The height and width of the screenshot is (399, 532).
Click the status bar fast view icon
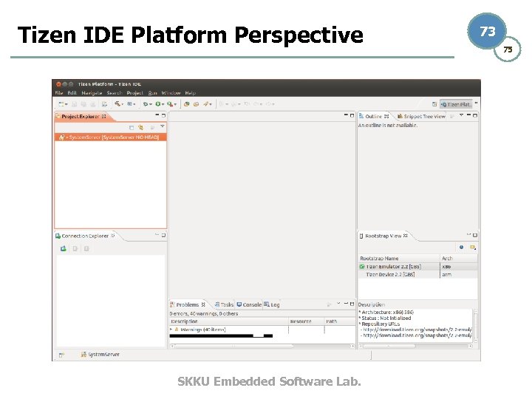click(x=61, y=355)
